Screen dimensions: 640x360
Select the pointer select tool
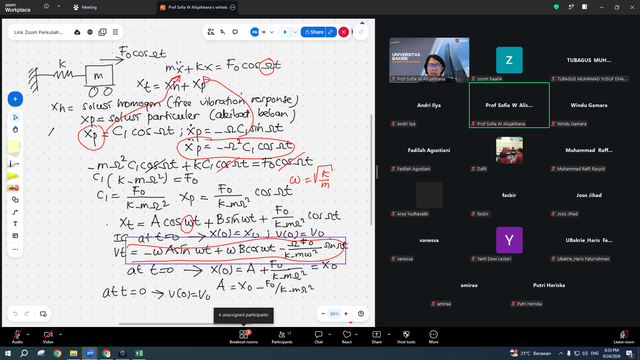[x=15, y=118]
